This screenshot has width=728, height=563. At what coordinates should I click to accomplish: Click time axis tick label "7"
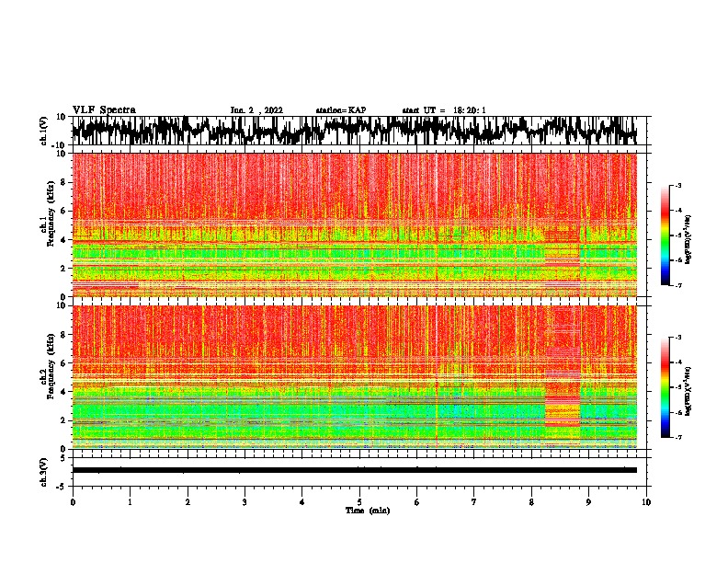point(474,502)
